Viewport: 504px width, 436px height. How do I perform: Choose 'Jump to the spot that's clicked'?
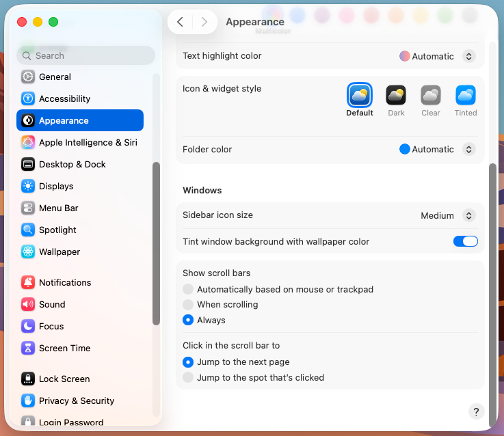coord(188,377)
